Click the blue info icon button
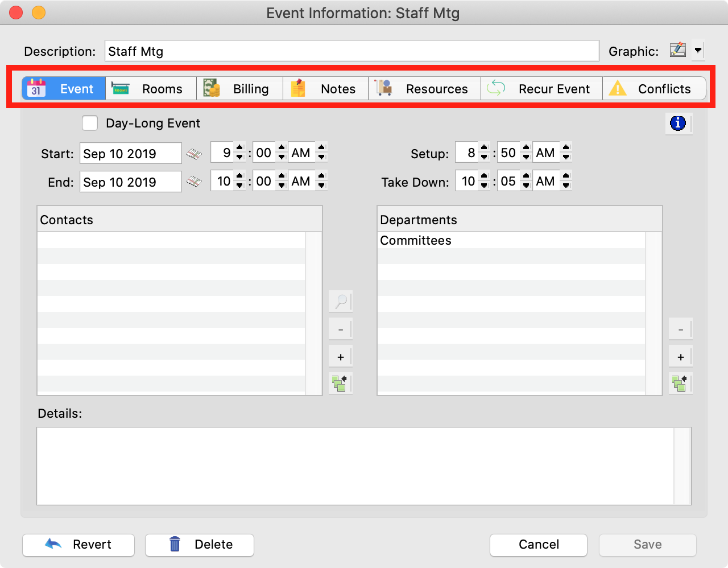Viewport: 728px width, 568px height. point(678,123)
